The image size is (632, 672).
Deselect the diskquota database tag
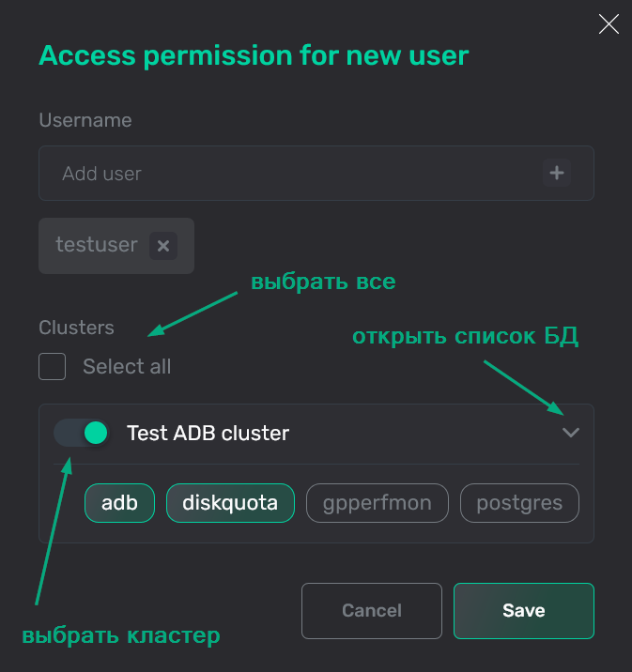click(x=230, y=503)
